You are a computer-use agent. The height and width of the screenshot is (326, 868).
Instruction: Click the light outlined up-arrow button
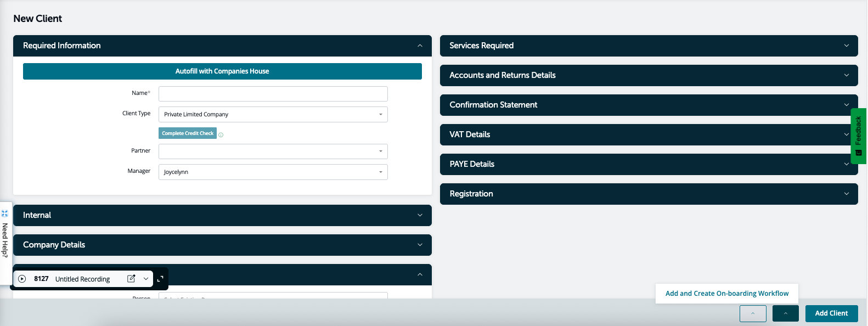pos(752,313)
